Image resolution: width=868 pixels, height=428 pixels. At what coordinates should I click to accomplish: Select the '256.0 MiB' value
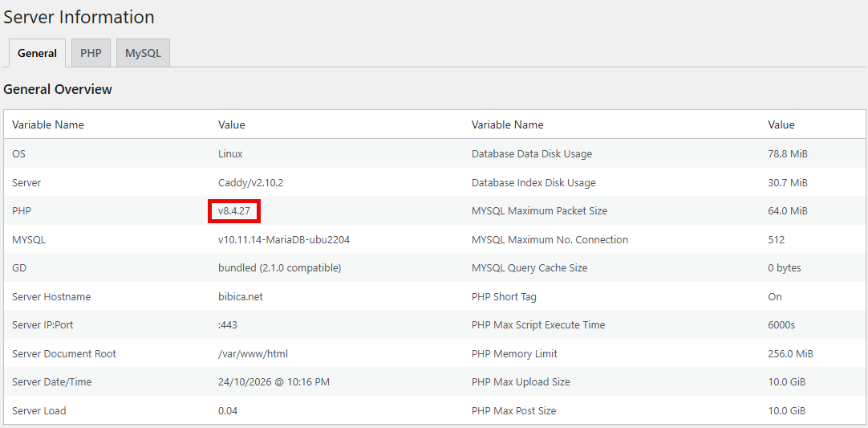coord(790,353)
